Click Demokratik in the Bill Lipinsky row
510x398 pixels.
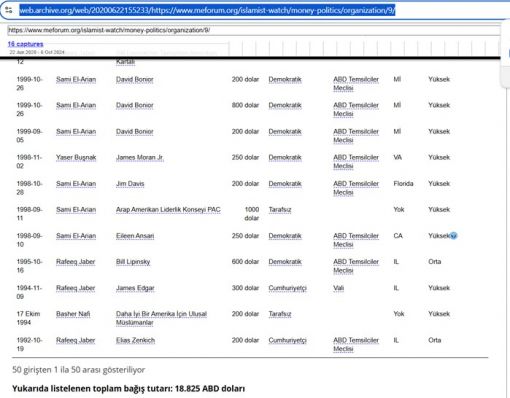[x=285, y=262]
